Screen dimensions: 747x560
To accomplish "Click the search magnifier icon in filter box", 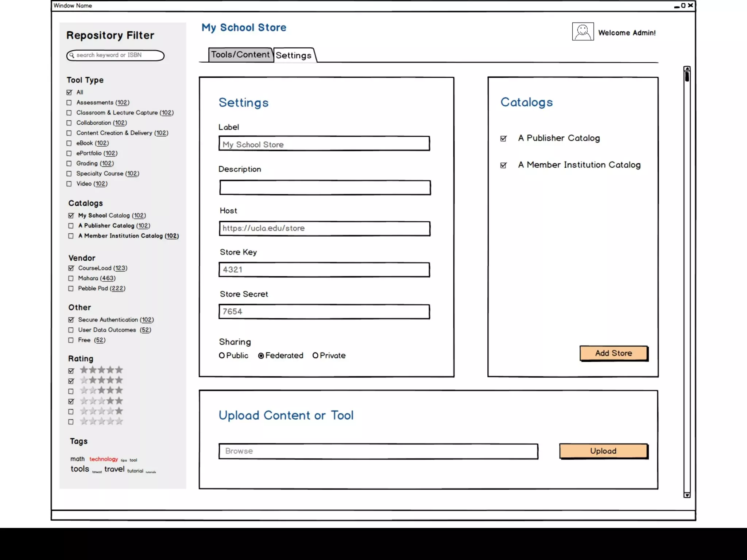I will click(72, 55).
